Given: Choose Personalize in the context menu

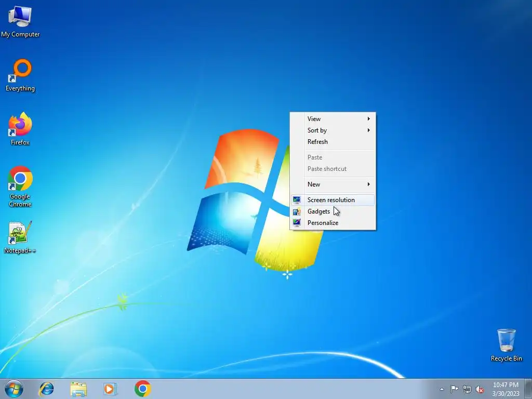Looking at the screenshot, I should [x=333, y=223].
